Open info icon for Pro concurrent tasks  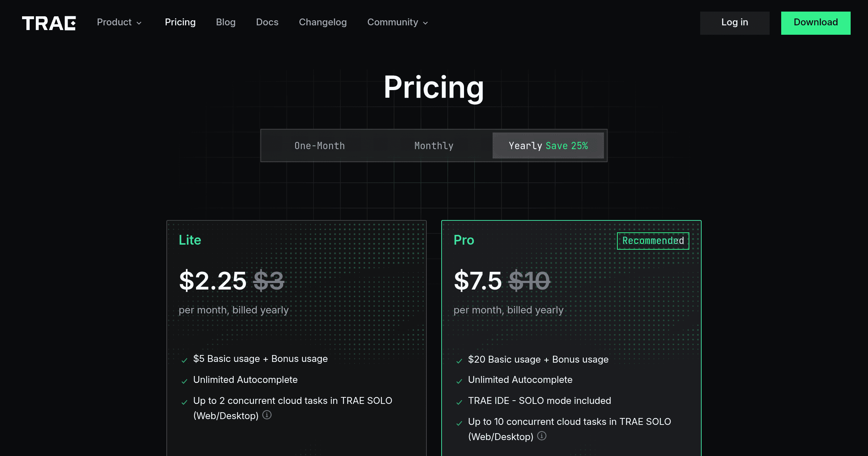[542, 436]
